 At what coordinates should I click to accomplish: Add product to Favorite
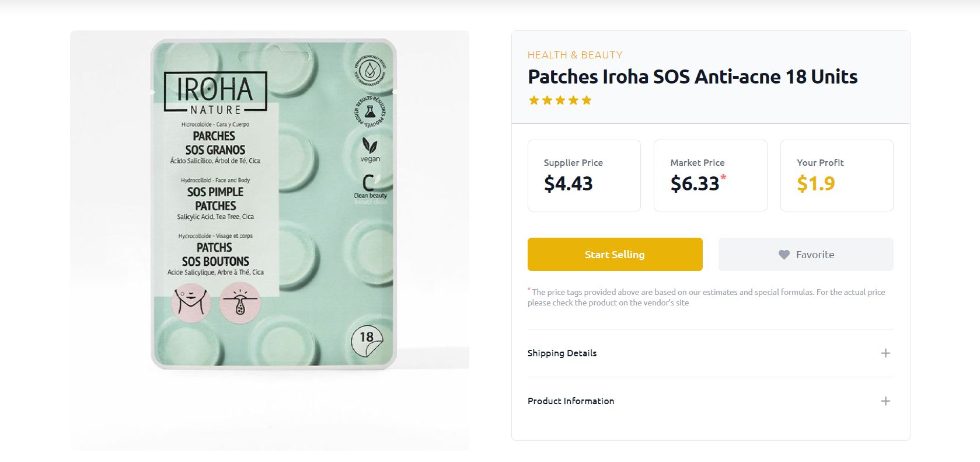[805, 254]
